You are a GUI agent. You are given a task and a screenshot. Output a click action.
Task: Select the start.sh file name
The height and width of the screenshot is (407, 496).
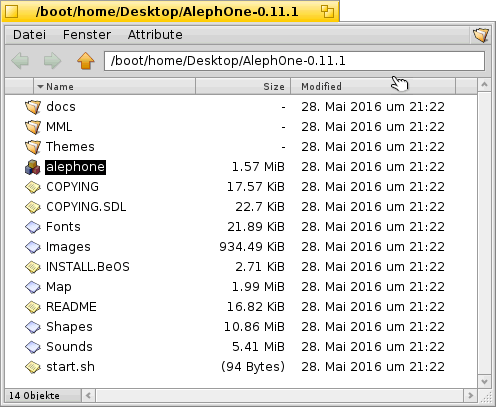[x=70, y=367]
